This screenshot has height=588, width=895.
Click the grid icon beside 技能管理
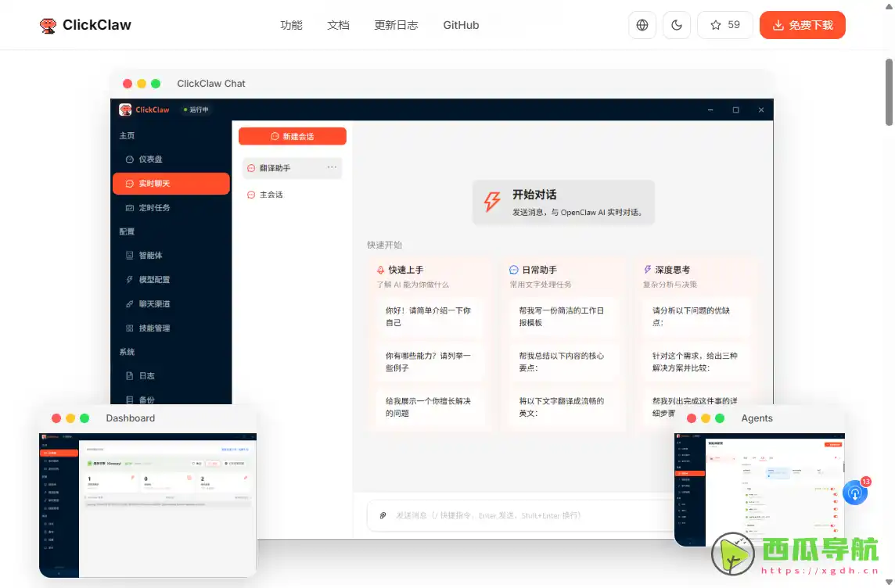click(x=130, y=328)
